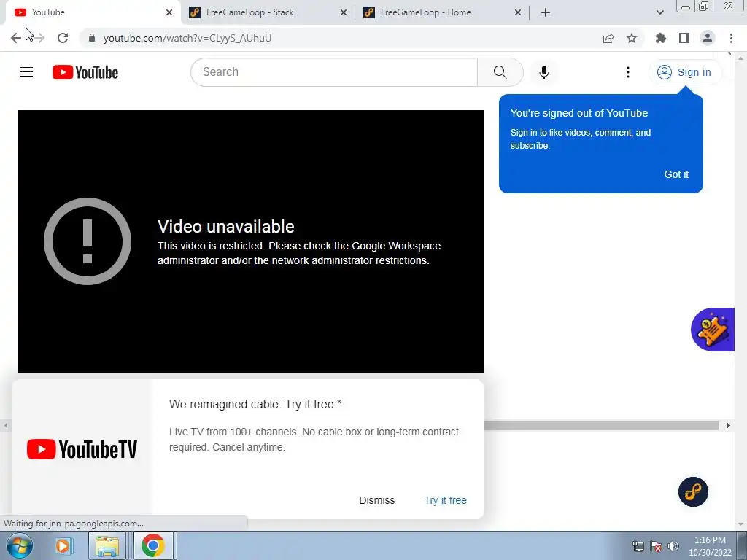
Task: Bookmark this page with star icon
Action: [x=632, y=38]
